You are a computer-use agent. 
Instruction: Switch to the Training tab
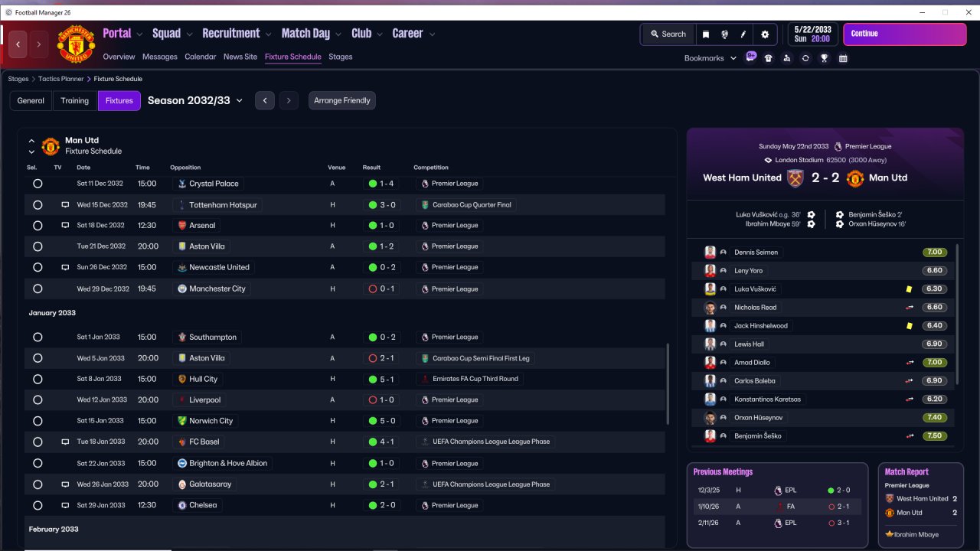[x=75, y=101]
